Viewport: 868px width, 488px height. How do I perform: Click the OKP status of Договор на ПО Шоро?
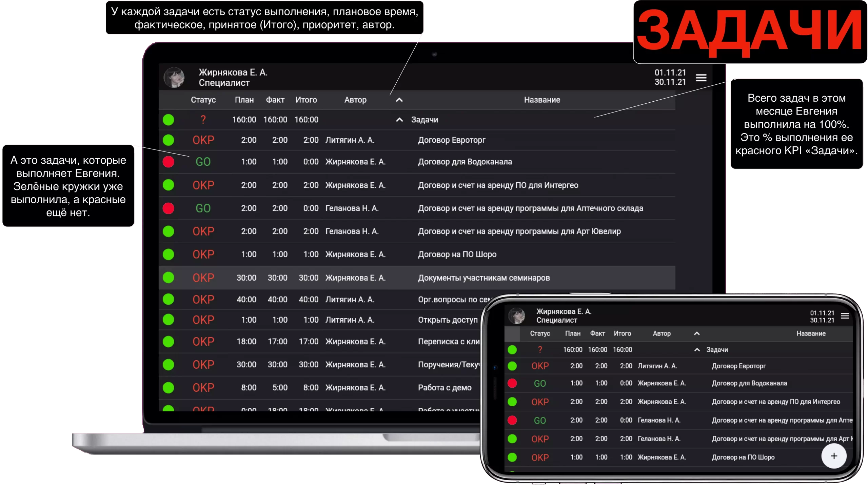tap(203, 255)
